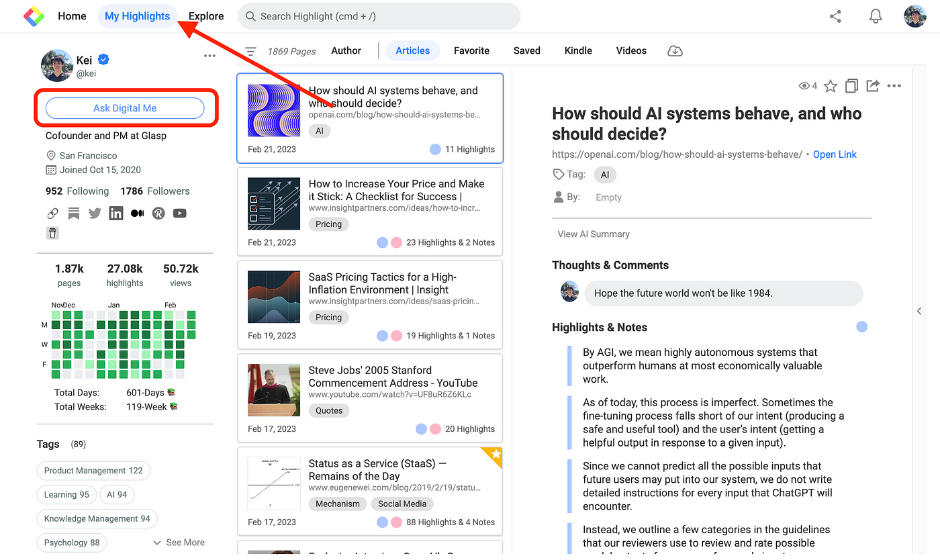Click Pricing tag on Increase Your Price card

coord(329,224)
